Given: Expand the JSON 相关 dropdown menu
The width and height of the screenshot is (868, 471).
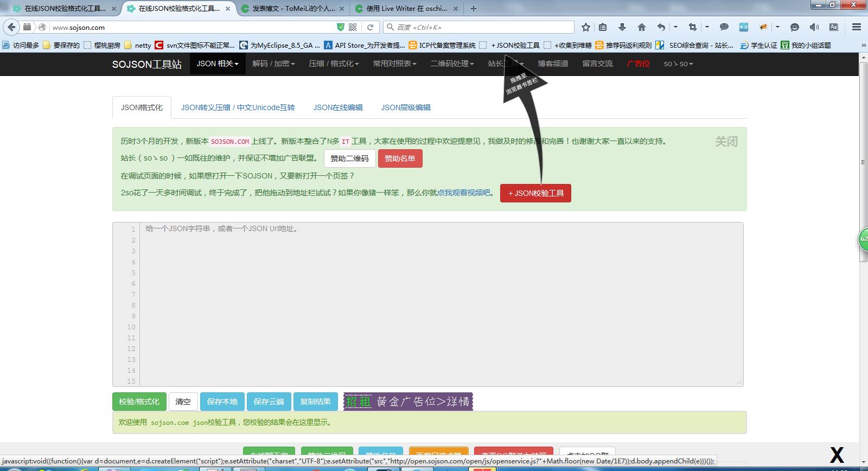Looking at the screenshot, I should (x=218, y=63).
